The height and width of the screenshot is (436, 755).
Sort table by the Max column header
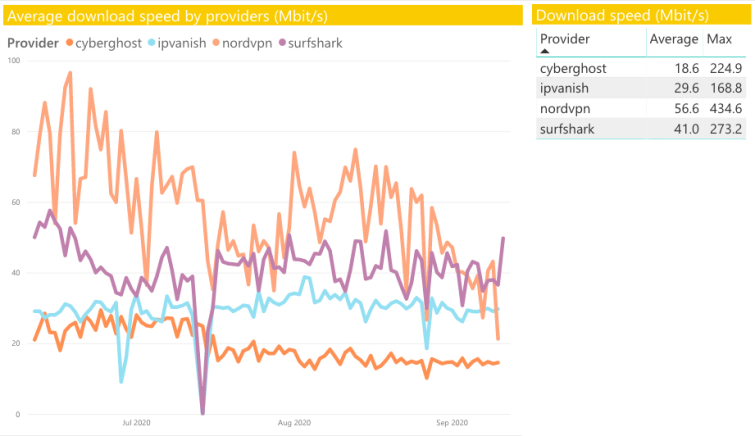pyautogui.click(x=719, y=39)
